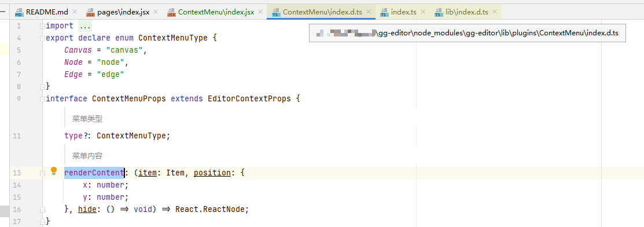Click the 菜单类型 doc comment

[87, 119]
